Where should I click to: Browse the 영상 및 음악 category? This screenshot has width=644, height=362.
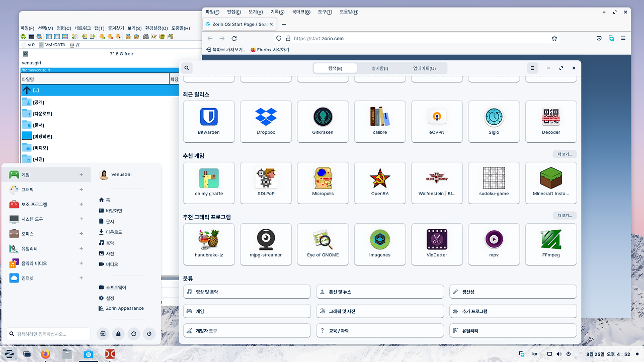click(247, 292)
